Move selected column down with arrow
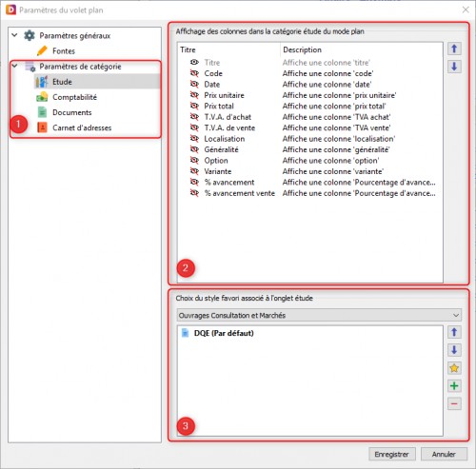The height and width of the screenshot is (469, 476). coord(454,67)
